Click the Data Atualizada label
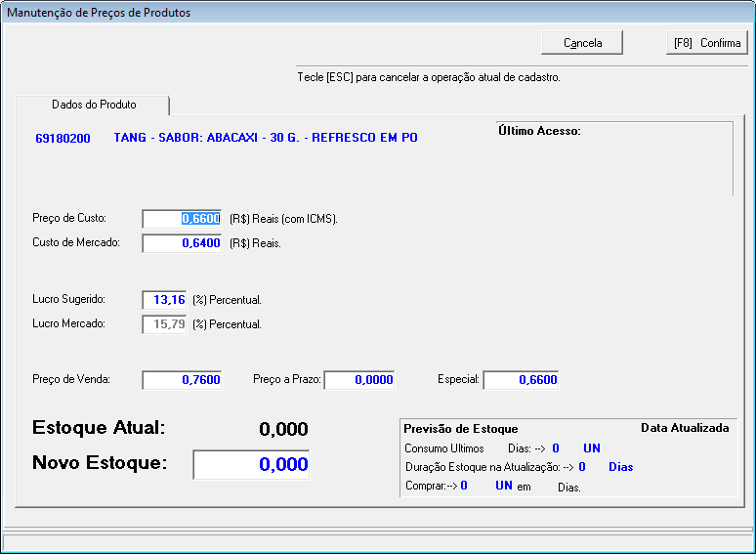The width and height of the screenshot is (756, 554). point(684,428)
